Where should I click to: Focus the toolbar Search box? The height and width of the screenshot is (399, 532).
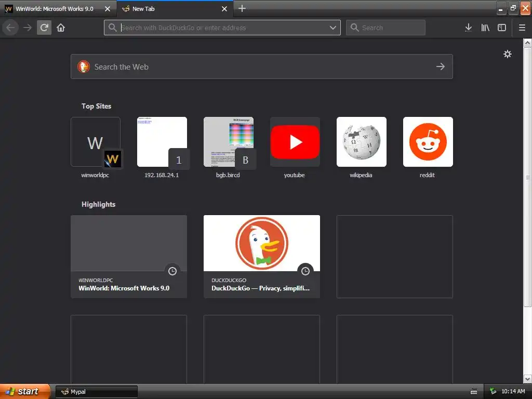[x=385, y=28]
